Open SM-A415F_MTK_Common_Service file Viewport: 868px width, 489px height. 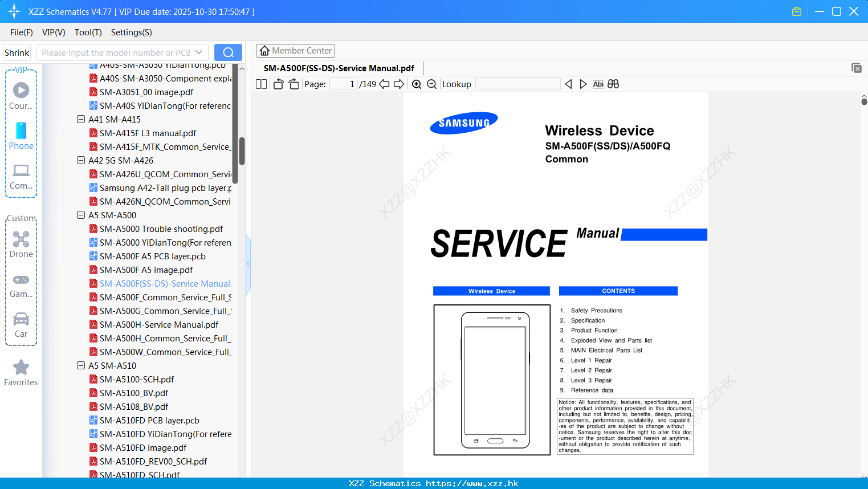click(x=160, y=147)
